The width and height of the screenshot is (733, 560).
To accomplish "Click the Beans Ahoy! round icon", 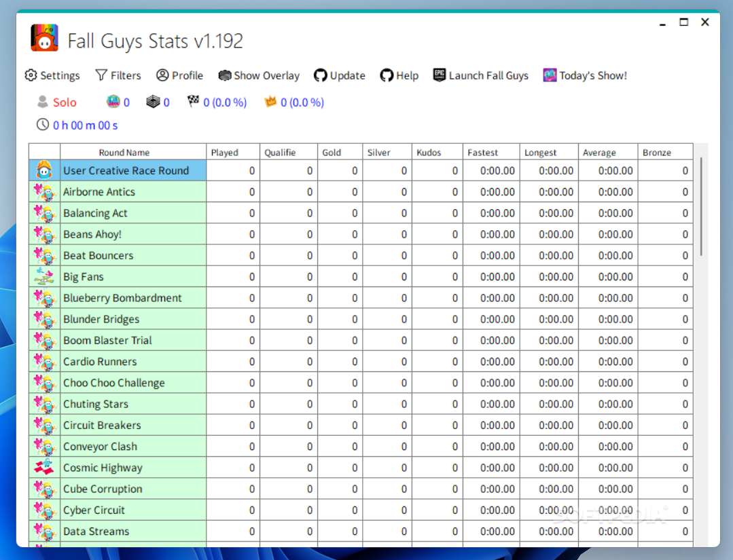I will click(x=44, y=234).
